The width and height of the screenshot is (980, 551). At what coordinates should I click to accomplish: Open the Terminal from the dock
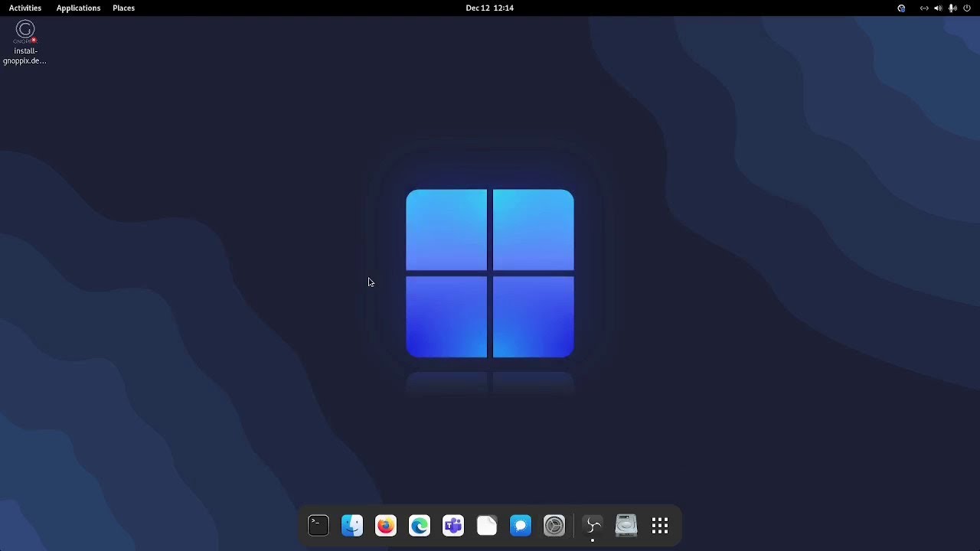[x=318, y=526]
